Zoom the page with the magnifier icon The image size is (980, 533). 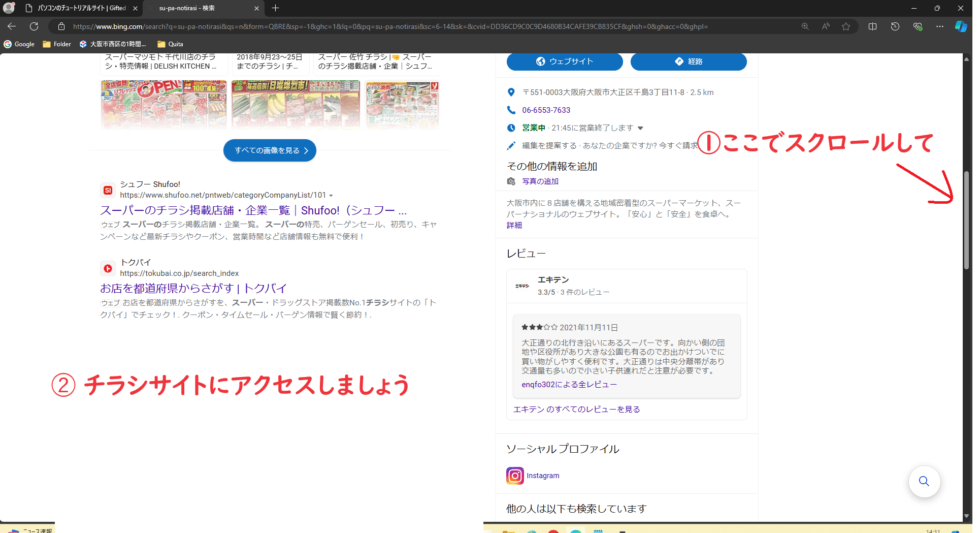[805, 26]
